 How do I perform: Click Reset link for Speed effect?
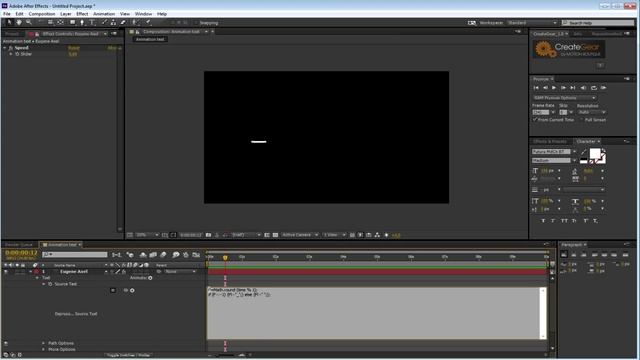(74, 48)
